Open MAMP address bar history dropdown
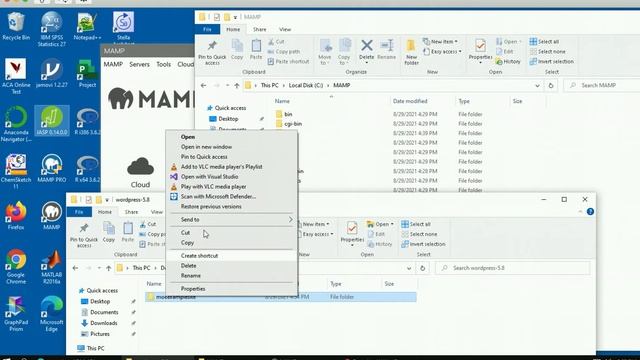The height and width of the screenshot is (360, 640). coord(537,85)
